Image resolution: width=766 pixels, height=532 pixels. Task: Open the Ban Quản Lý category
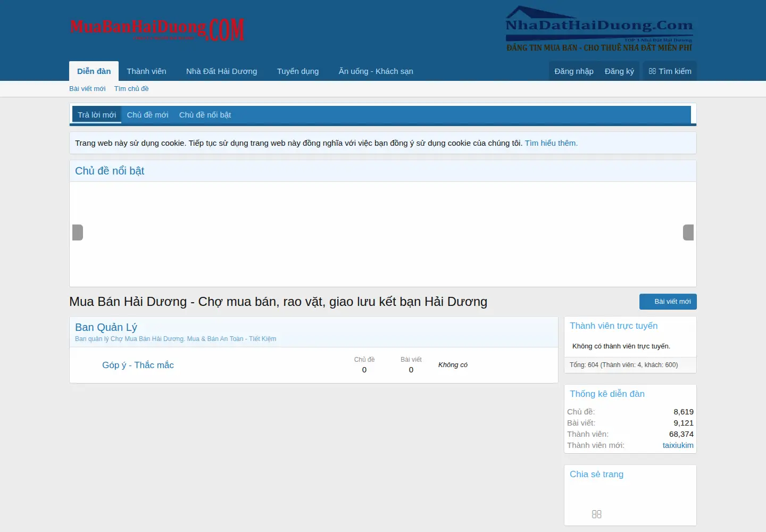point(106,327)
